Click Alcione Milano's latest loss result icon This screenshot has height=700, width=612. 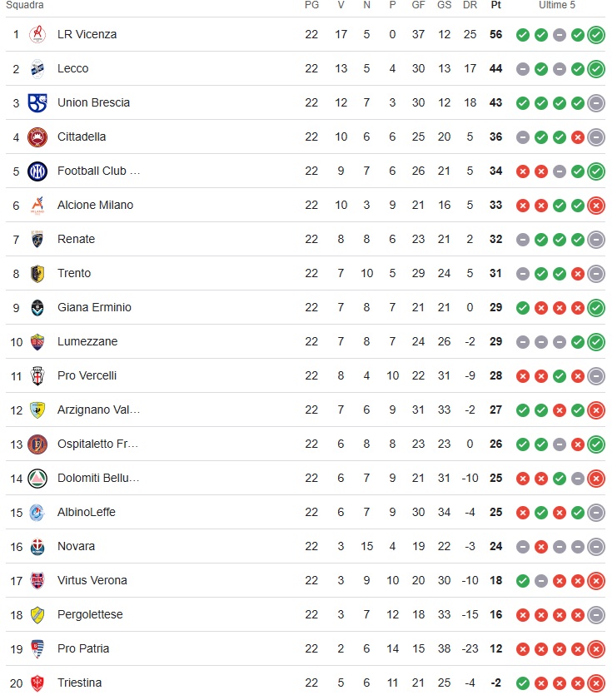coord(596,206)
